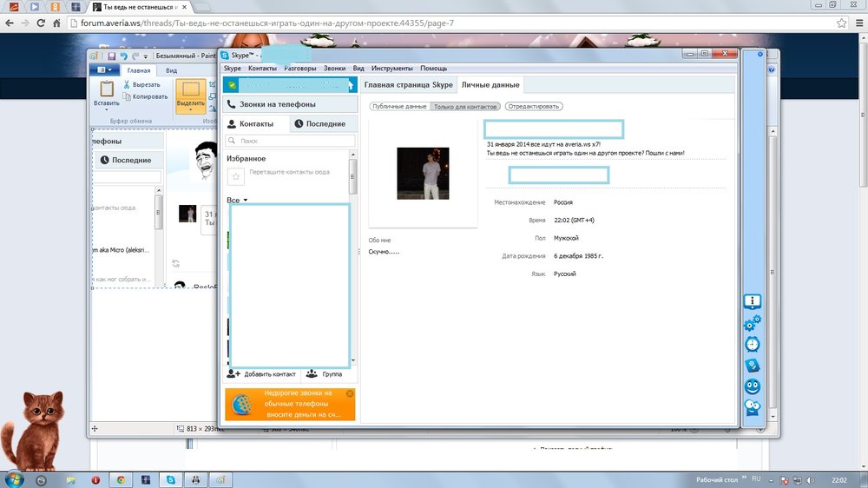
Task: Click the Skype icon in the taskbar
Action: coord(170,479)
